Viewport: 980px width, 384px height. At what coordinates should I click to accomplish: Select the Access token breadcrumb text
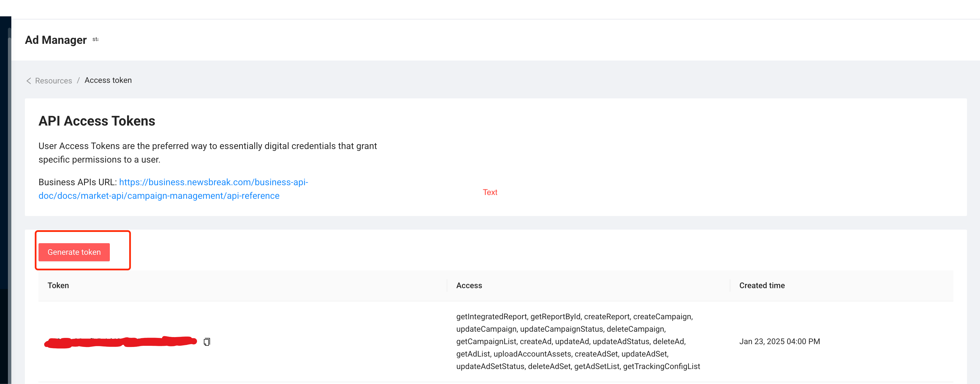click(108, 80)
